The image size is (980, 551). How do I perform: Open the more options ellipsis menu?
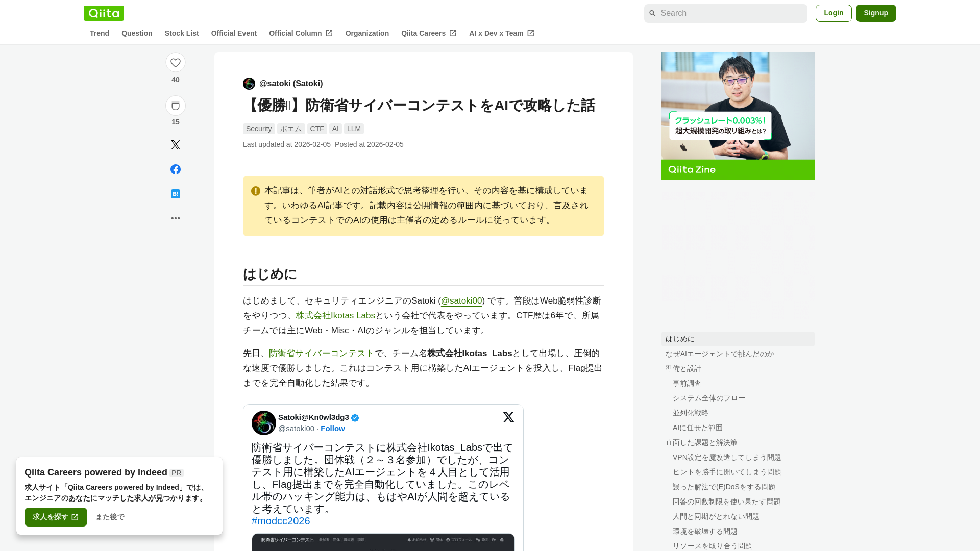pos(176,218)
